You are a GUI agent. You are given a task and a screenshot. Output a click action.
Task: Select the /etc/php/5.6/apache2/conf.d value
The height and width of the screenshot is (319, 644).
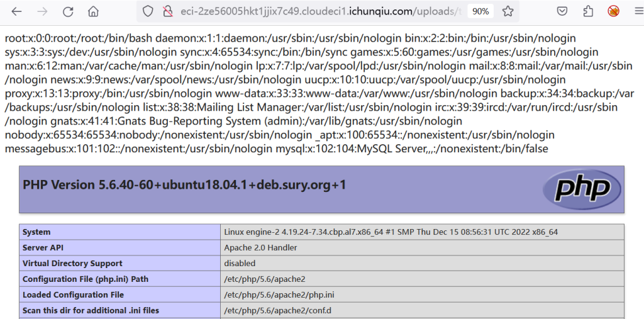click(277, 310)
